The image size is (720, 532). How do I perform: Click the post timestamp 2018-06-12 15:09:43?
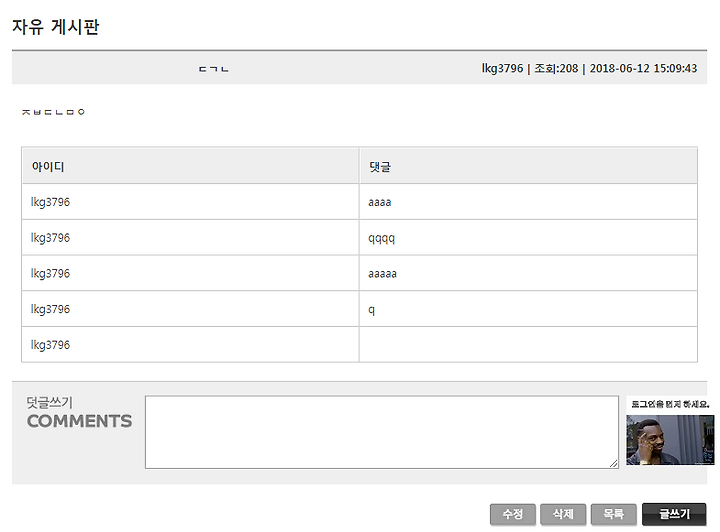click(643, 68)
